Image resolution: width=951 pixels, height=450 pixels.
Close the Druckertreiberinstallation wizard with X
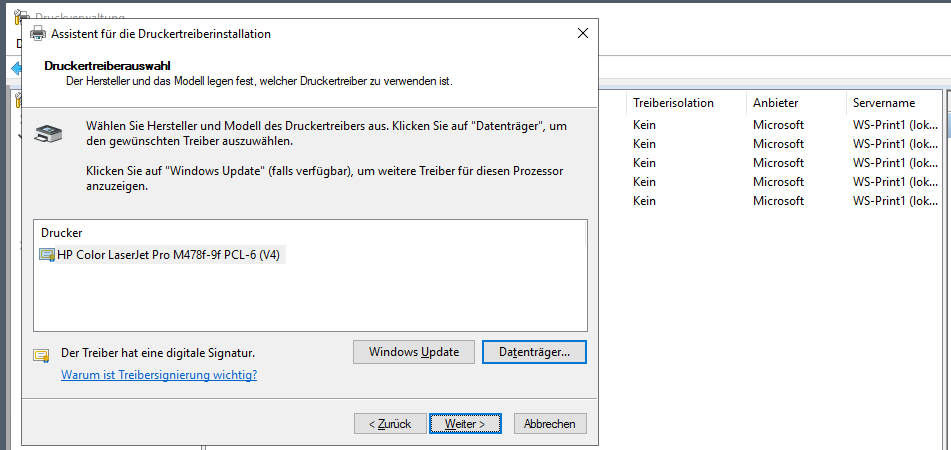pyautogui.click(x=582, y=33)
